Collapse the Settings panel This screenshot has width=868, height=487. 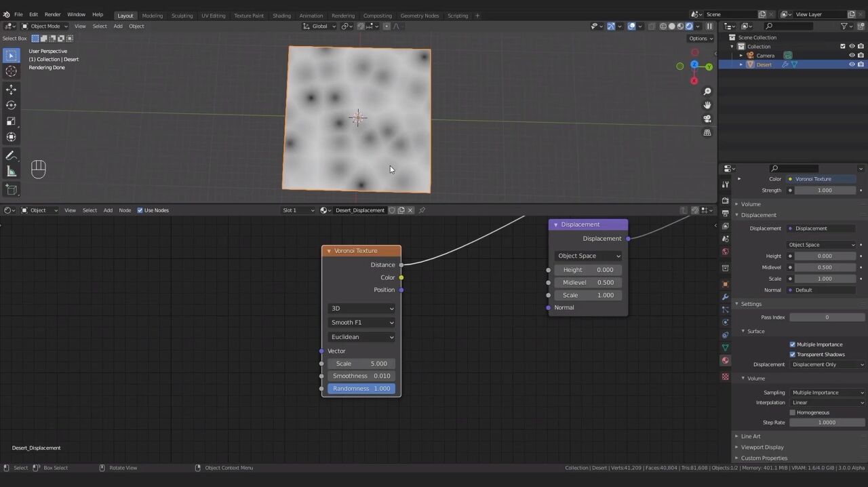pyautogui.click(x=751, y=304)
